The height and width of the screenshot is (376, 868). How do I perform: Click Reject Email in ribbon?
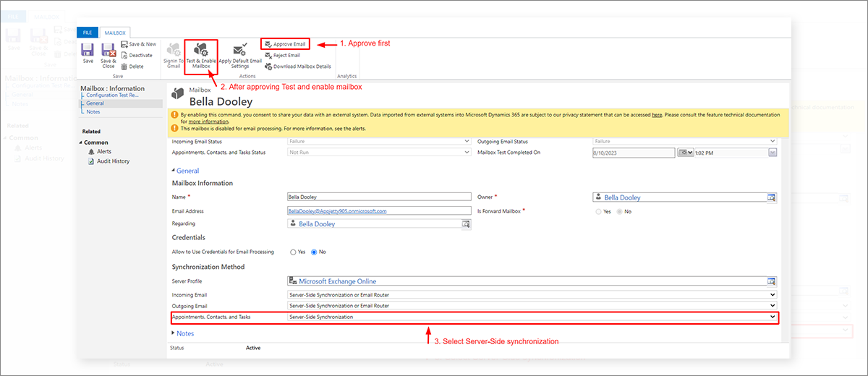282,55
